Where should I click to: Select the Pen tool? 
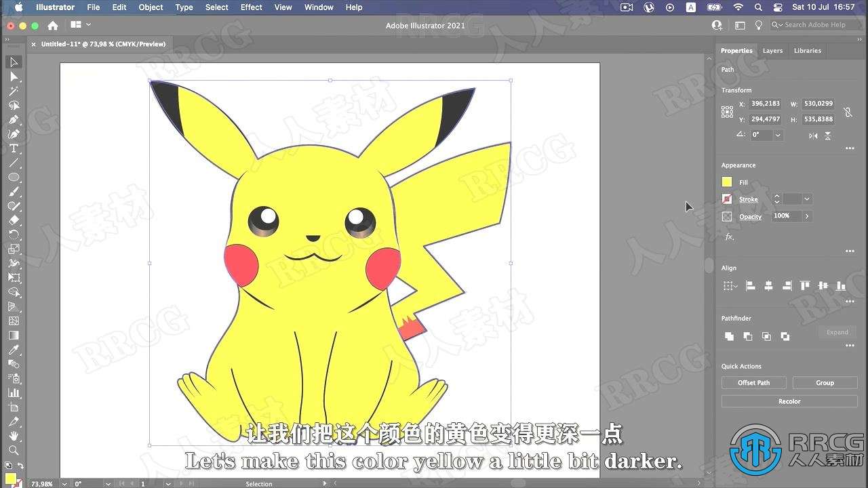click(14, 120)
